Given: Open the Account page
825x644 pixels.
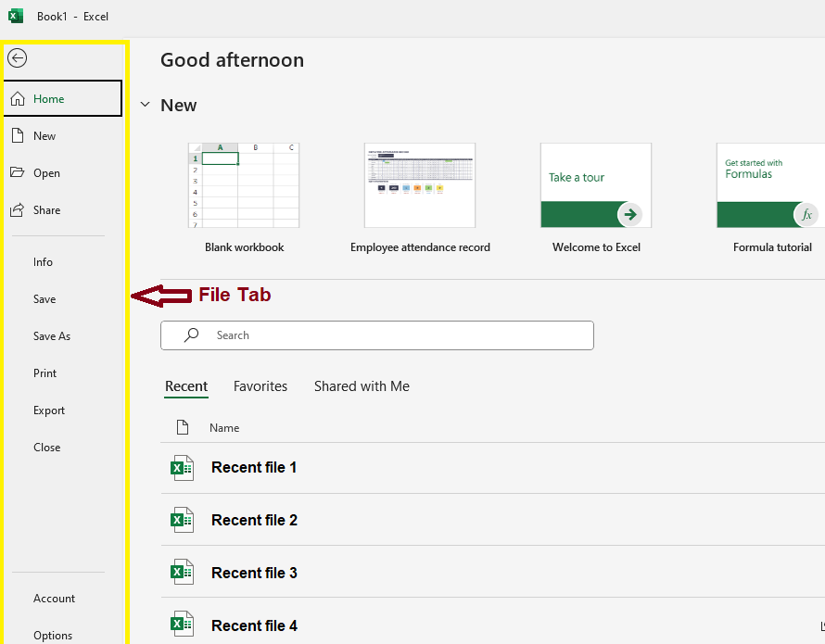Looking at the screenshot, I should coord(54,599).
